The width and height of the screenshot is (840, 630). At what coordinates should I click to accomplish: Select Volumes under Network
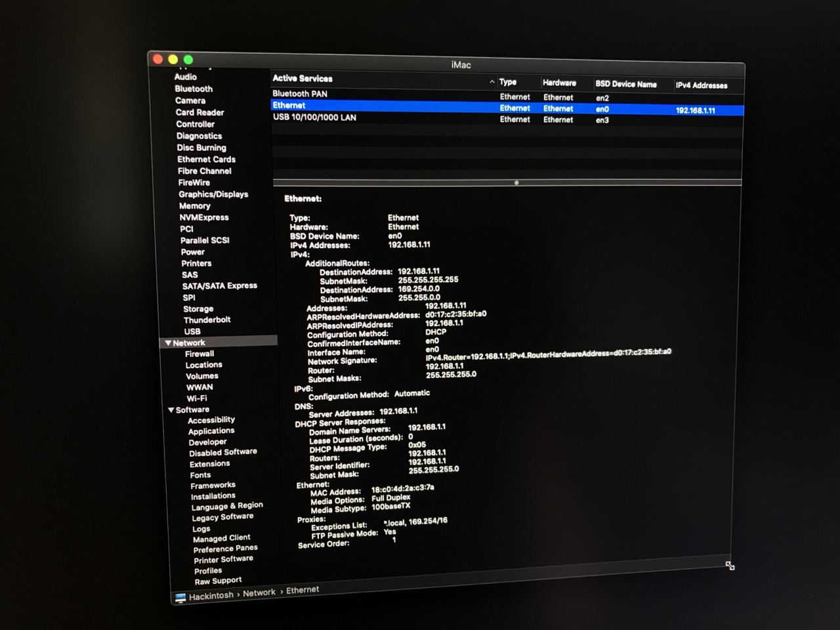coord(202,376)
